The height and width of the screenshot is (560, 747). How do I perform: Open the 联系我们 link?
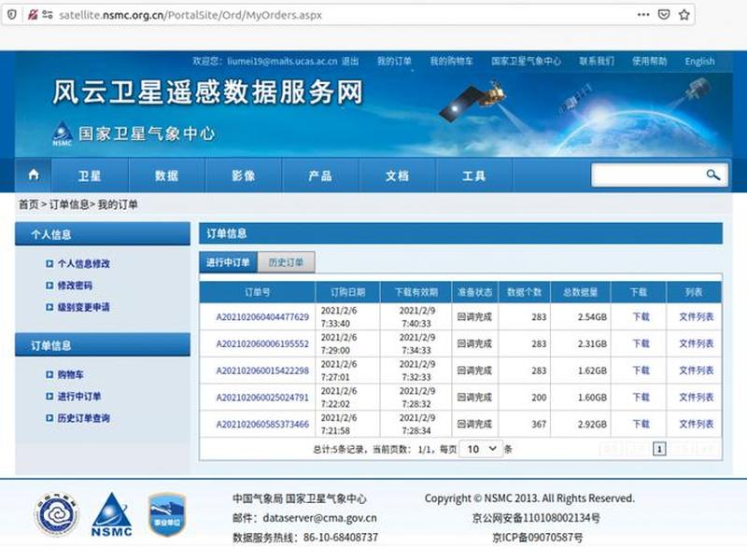pyautogui.click(x=597, y=61)
